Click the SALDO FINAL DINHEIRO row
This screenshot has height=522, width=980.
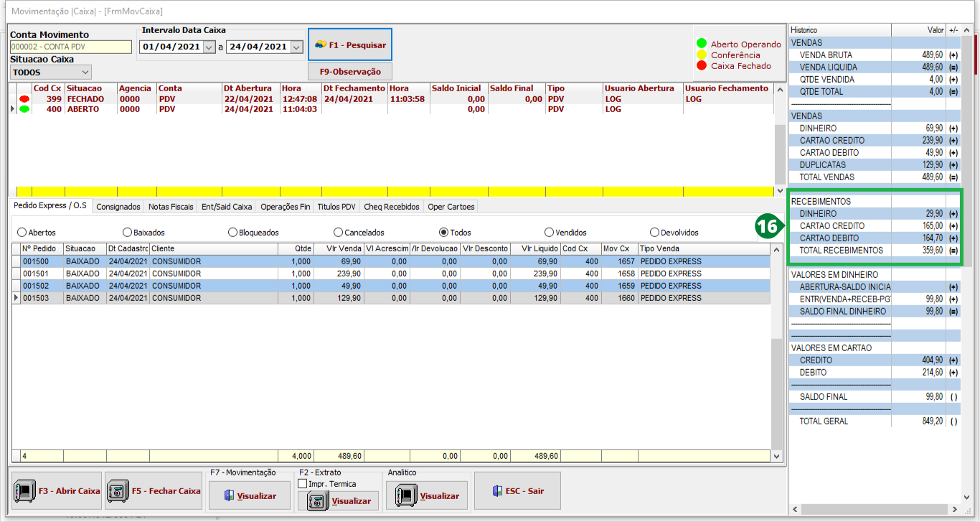875,311
